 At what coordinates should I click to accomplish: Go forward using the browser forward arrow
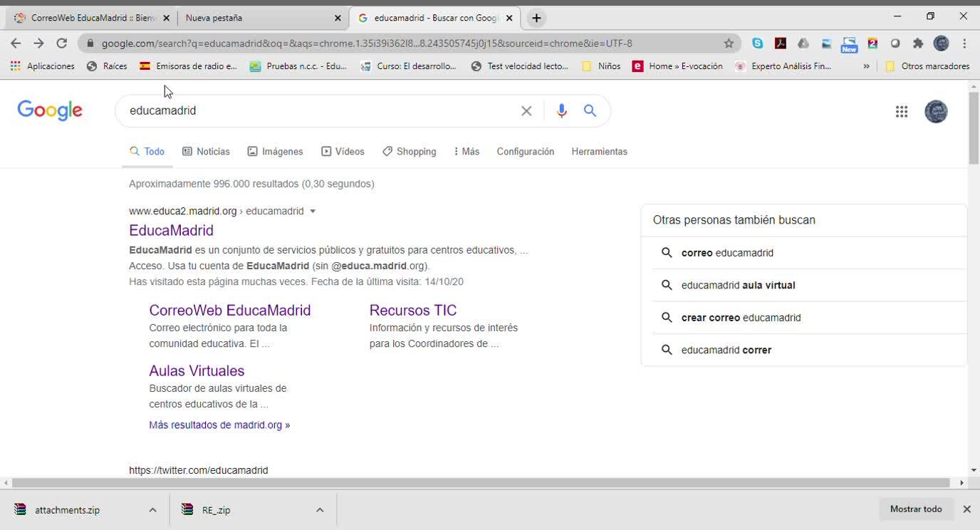click(38, 43)
